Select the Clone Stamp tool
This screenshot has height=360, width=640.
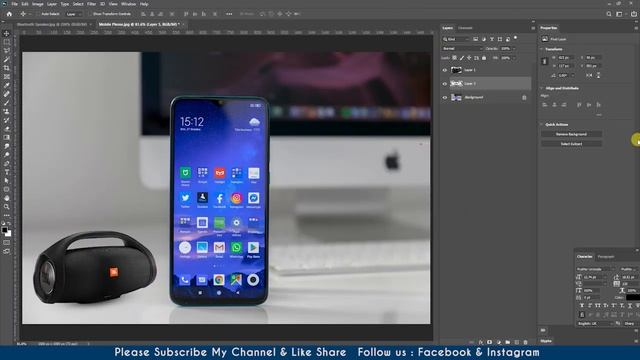coord(7,111)
